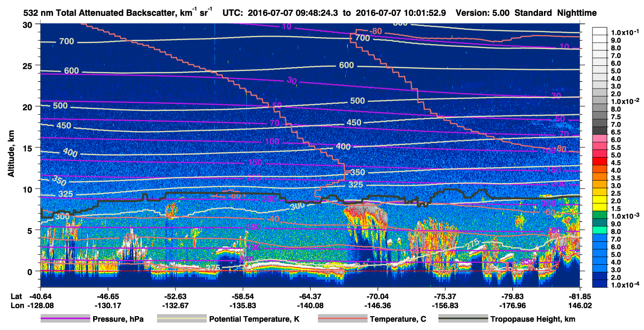Click longitude value 146.02
This screenshot has width=644, height=330.
point(580,305)
